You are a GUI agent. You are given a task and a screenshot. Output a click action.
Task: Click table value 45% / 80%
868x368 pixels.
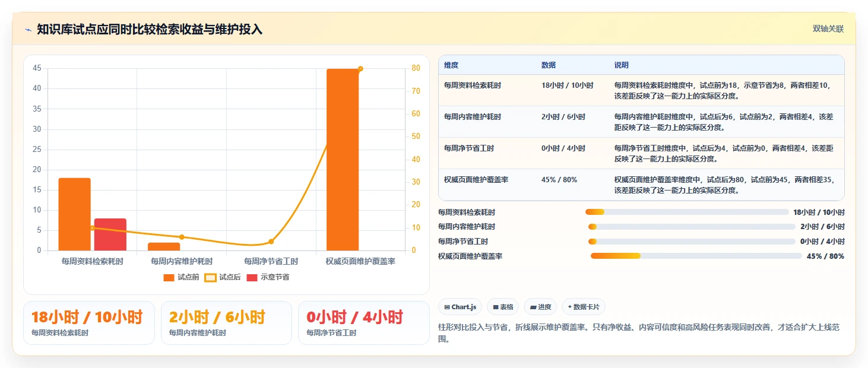point(559,180)
